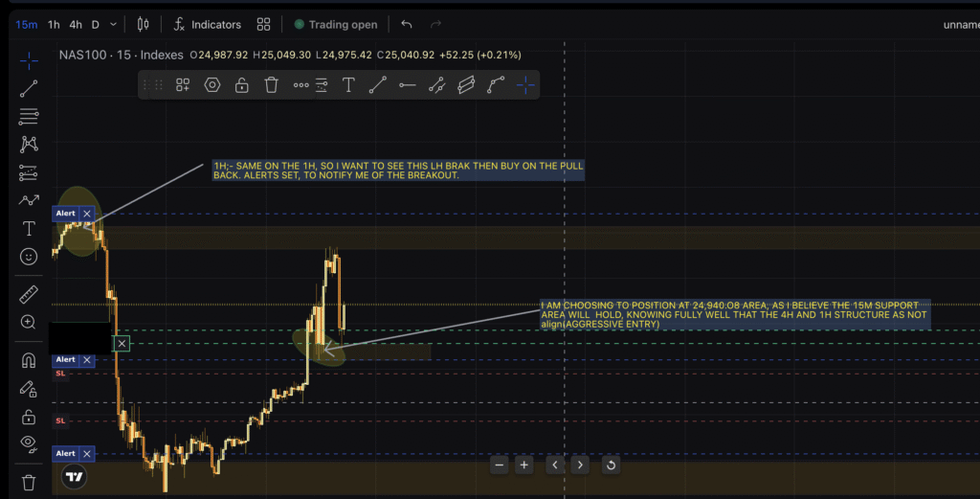The width and height of the screenshot is (980, 499).
Task: Switch to the 1h timeframe
Action: pos(54,24)
